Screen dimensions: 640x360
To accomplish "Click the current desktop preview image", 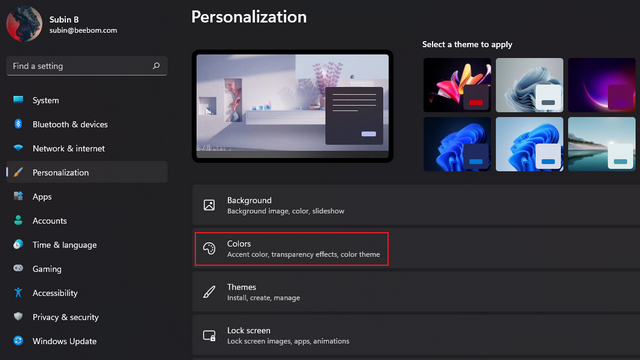I will (x=293, y=106).
